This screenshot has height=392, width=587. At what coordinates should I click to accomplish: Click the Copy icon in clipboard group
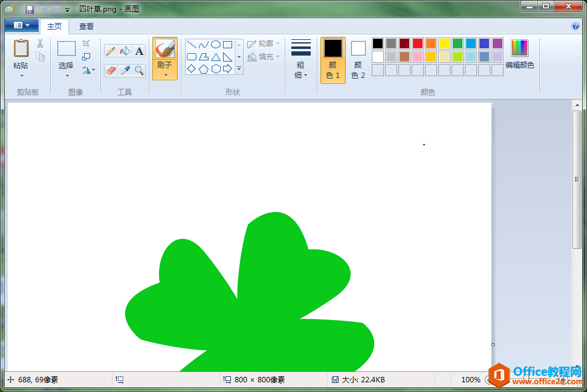[40, 57]
